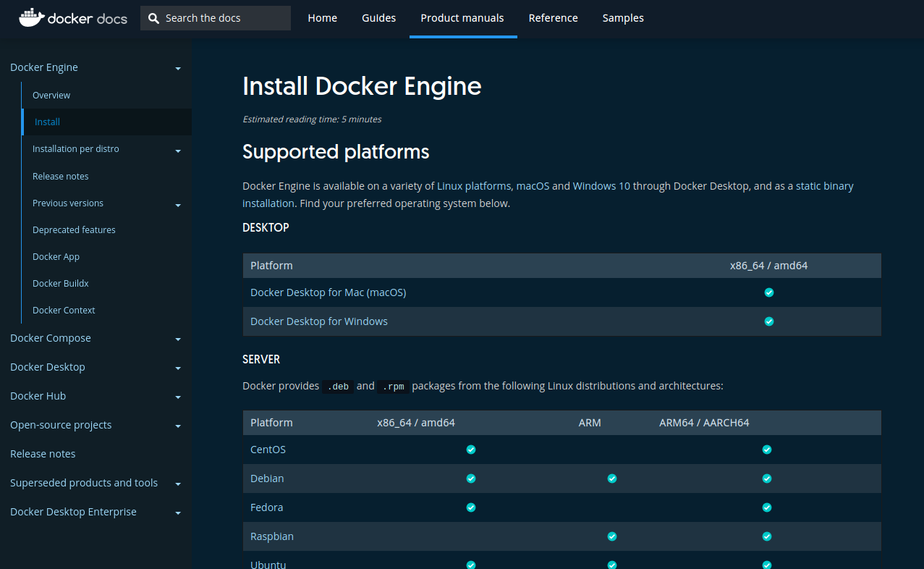Open the Fedora platform link
Viewport: 924px width, 569px height.
[x=266, y=507]
